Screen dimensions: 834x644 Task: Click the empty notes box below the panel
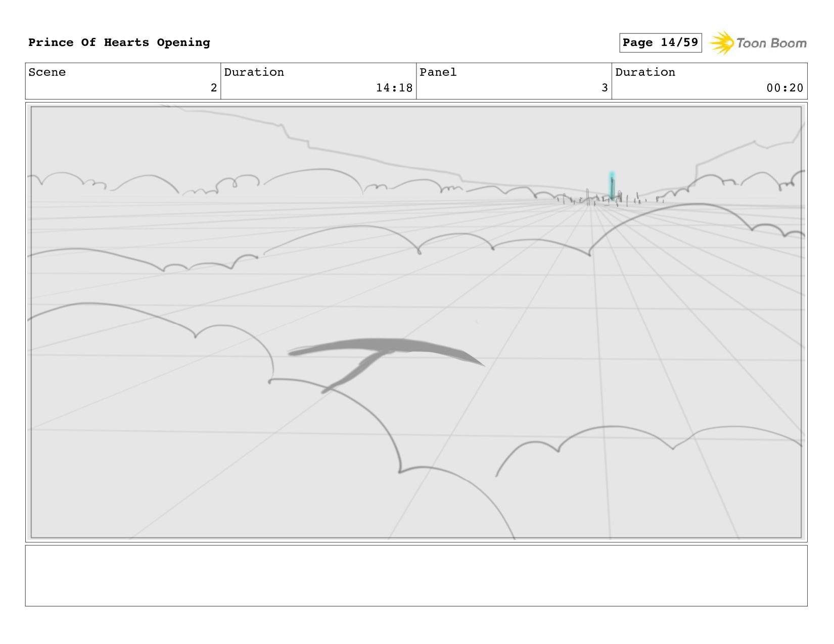click(416, 575)
